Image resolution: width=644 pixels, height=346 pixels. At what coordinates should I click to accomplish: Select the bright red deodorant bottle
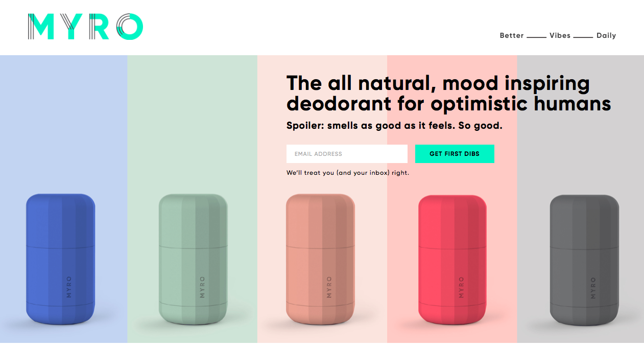[452, 259]
